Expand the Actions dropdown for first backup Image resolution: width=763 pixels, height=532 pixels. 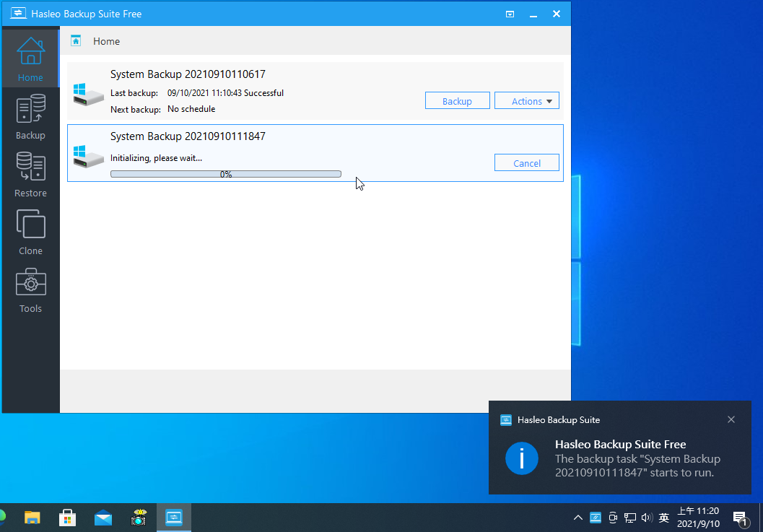[526, 101]
